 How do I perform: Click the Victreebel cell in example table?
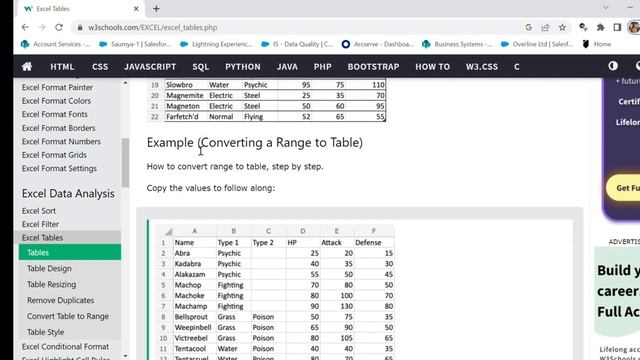click(x=195, y=338)
